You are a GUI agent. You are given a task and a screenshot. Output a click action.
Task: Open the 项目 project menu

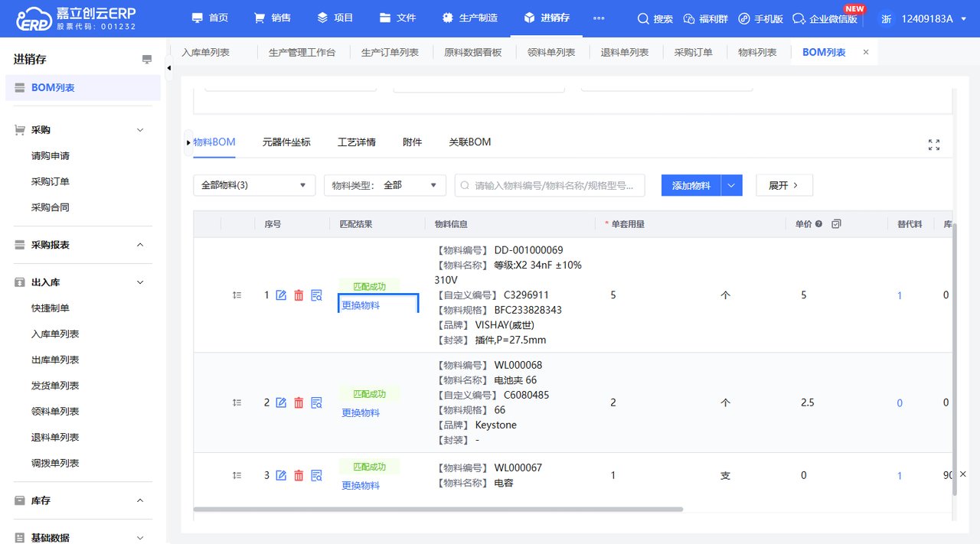click(335, 18)
